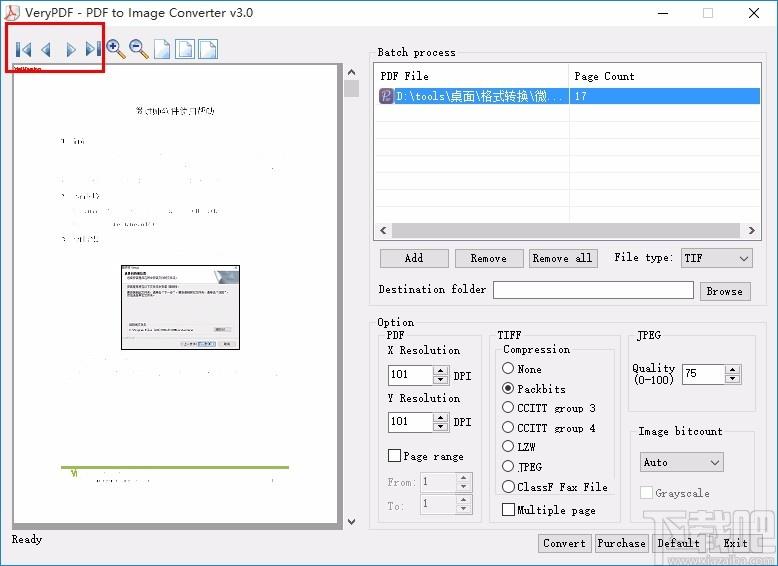The image size is (778, 566).
Task: Select Packbits compression option
Action: coord(508,388)
